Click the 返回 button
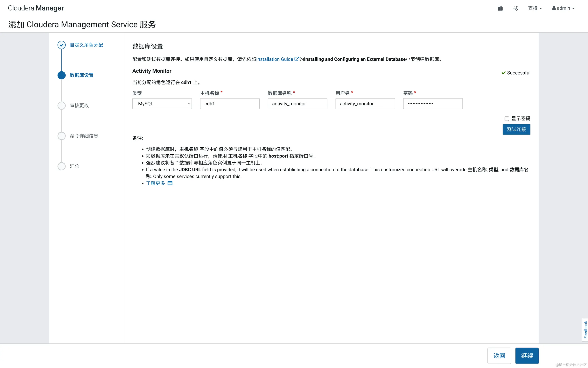This screenshot has width=588, height=368. click(x=499, y=356)
